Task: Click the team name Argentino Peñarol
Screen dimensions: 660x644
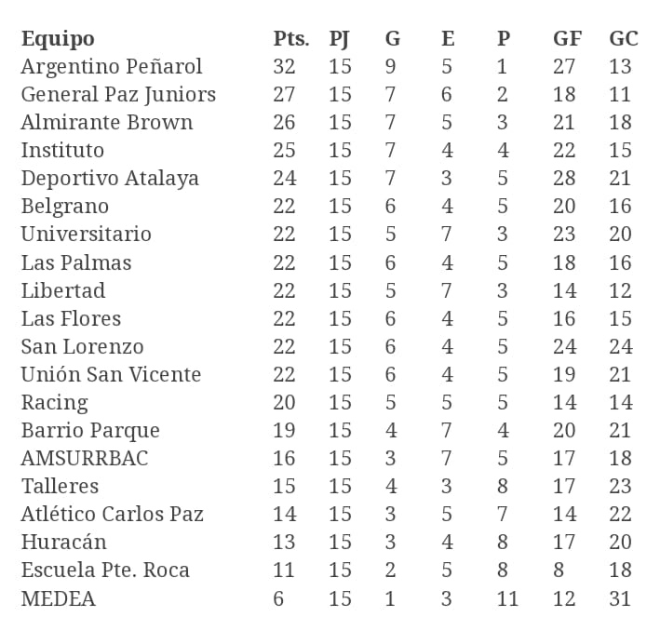Action: coord(112,67)
